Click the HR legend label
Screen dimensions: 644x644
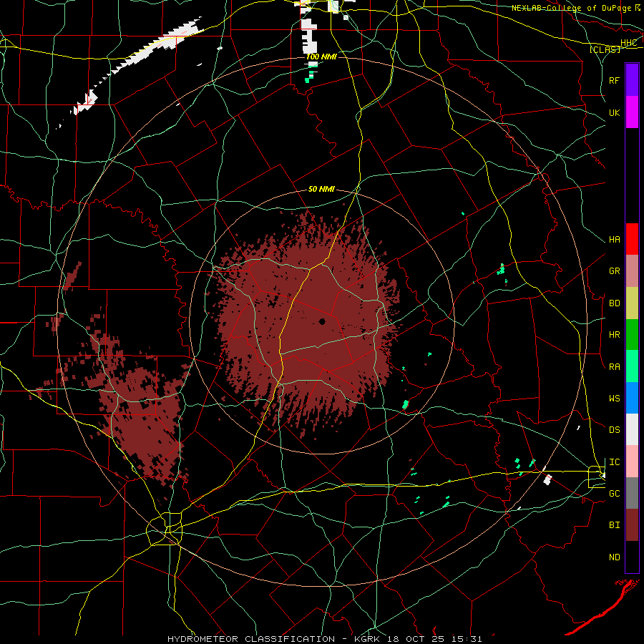pyautogui.click(x=615, y=335)
